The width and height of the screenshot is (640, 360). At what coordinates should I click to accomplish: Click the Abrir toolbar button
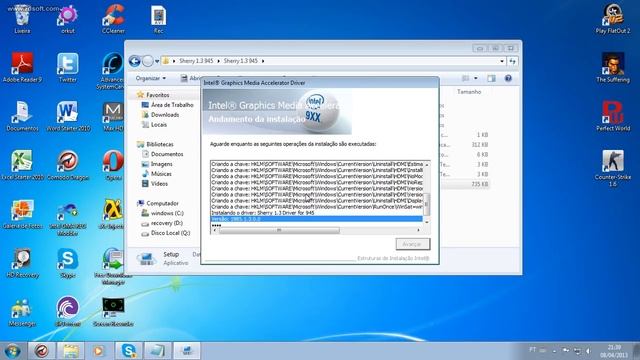pyautogui.click(x=190, y=78)
